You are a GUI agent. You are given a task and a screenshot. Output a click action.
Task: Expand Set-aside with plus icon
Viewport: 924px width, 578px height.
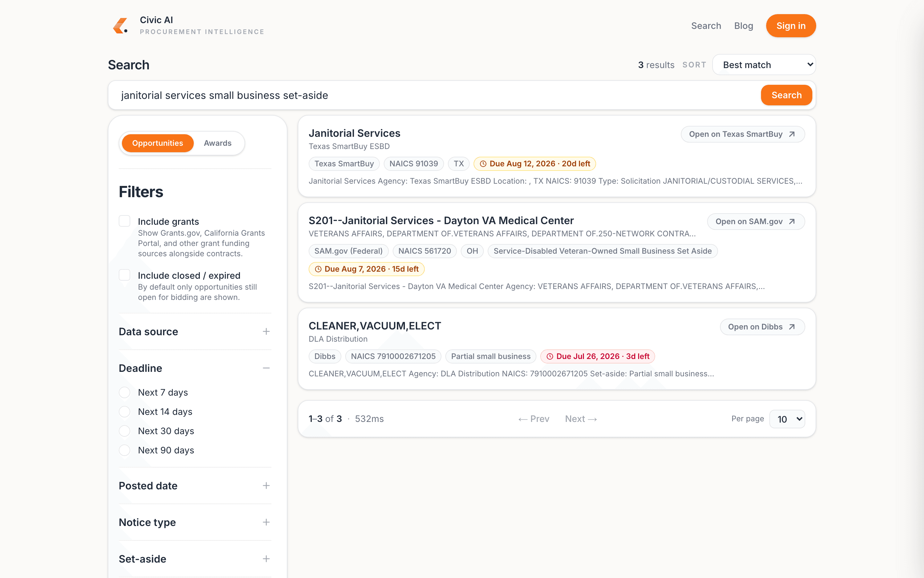click(x=266, y=559)
